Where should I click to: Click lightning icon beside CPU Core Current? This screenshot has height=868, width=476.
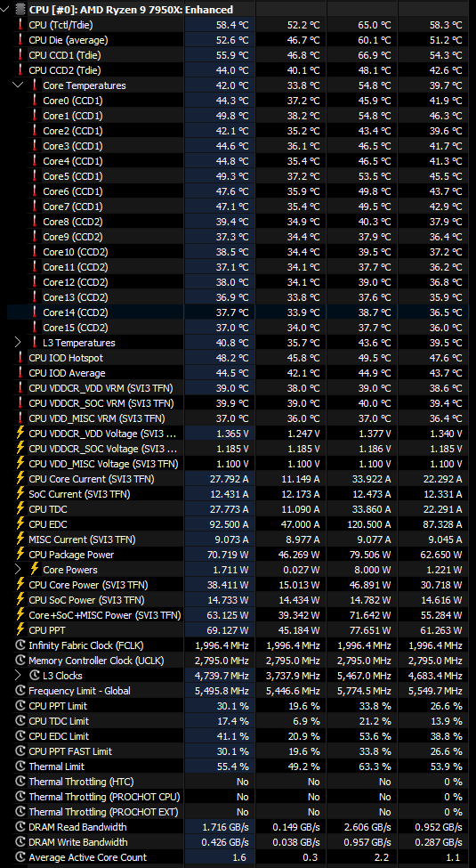coord(20,479)
